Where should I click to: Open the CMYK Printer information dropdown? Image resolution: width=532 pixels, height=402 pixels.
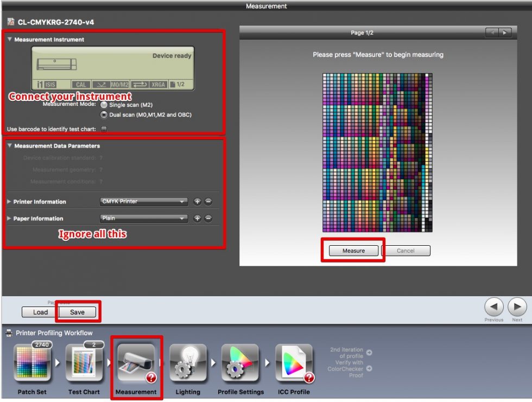[x=143, y=201]
